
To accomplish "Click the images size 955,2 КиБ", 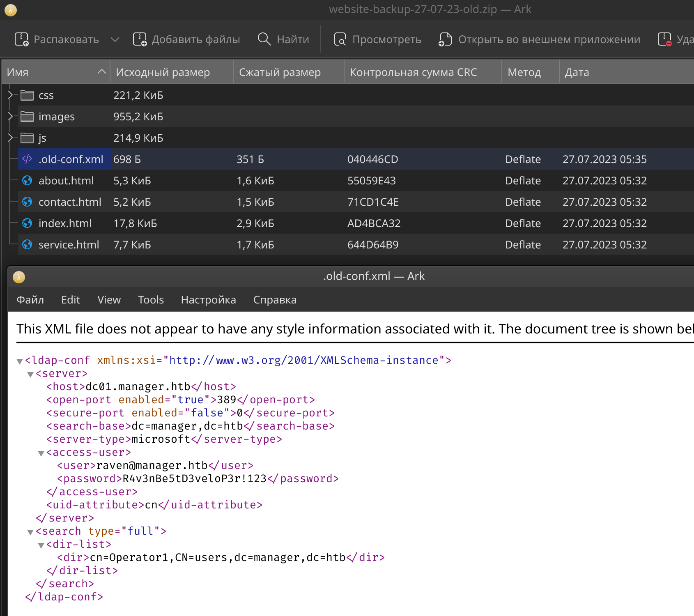I will (x=138, y=117).
